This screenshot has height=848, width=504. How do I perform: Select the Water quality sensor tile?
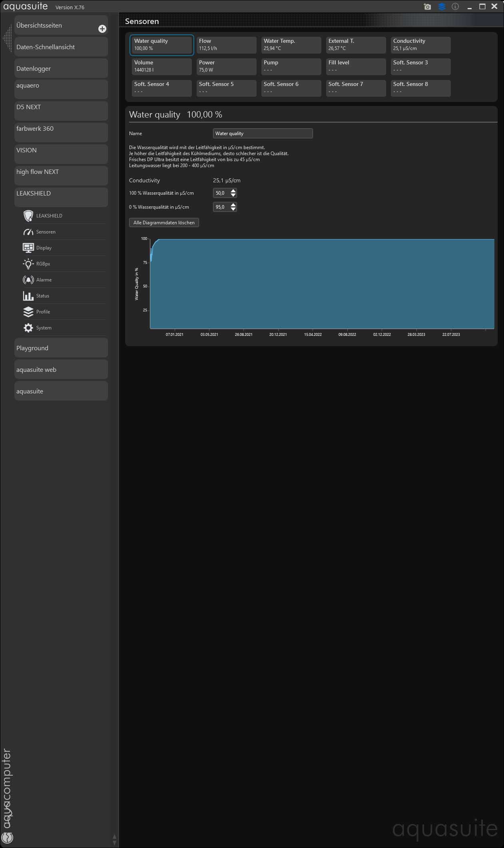[162, 45]
